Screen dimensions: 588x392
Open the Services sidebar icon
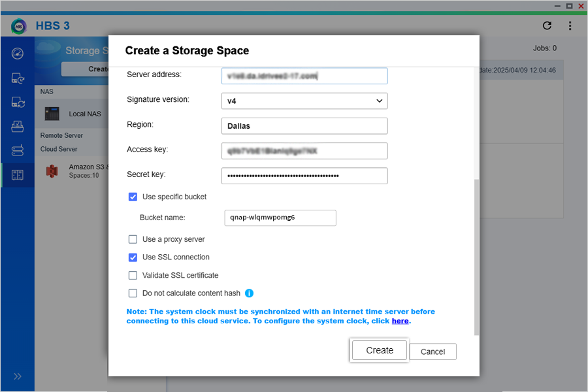tap(18, 151)
